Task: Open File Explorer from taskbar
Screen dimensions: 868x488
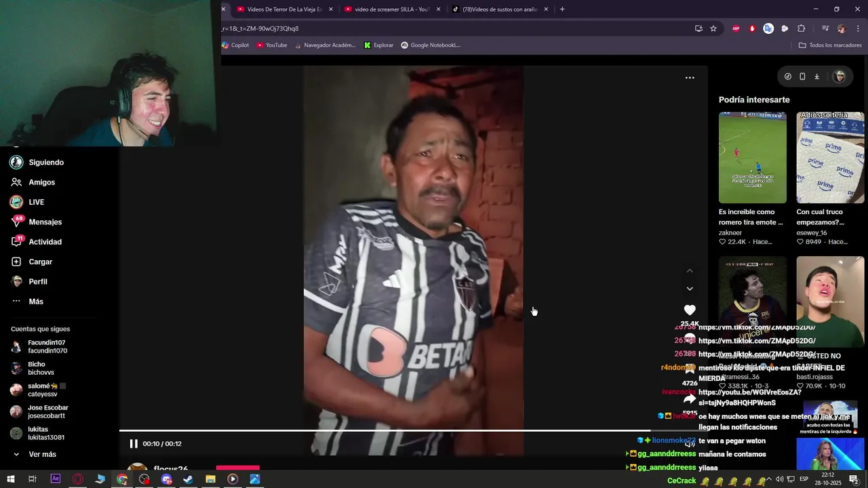Action: click(210, 479)
